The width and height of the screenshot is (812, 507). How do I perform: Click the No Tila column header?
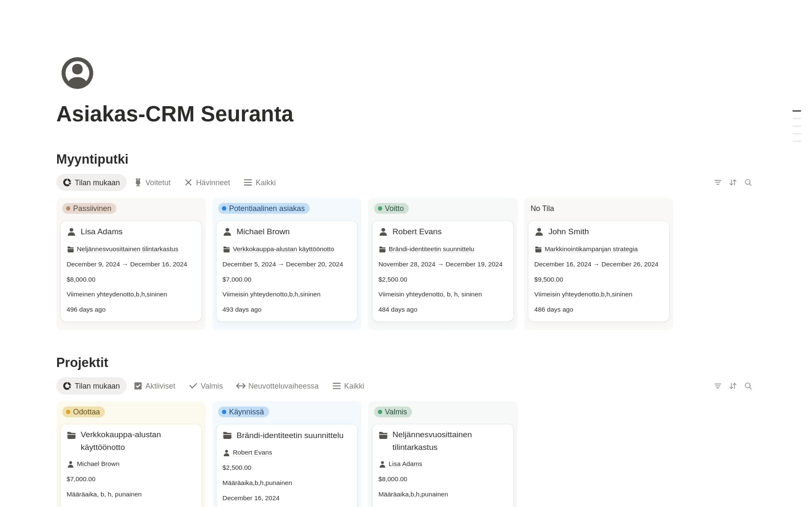(x=542, y=208)
